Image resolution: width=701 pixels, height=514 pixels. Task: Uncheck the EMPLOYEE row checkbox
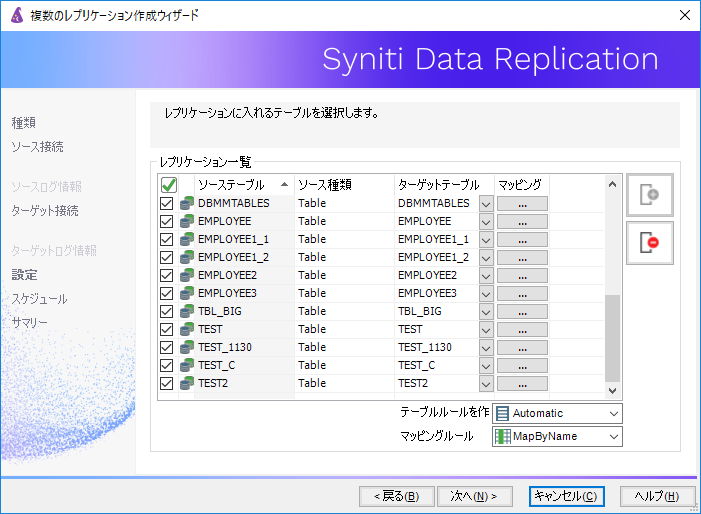pyautogui.click(x=166, y=221)
